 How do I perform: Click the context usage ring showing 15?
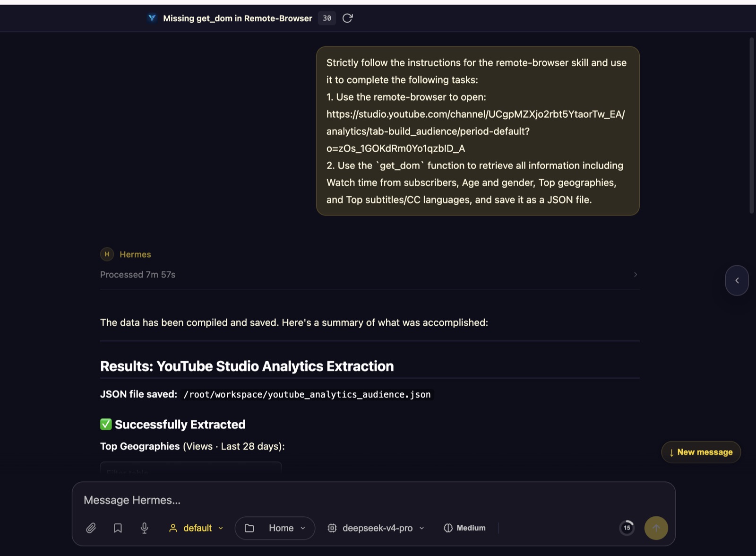627,528
